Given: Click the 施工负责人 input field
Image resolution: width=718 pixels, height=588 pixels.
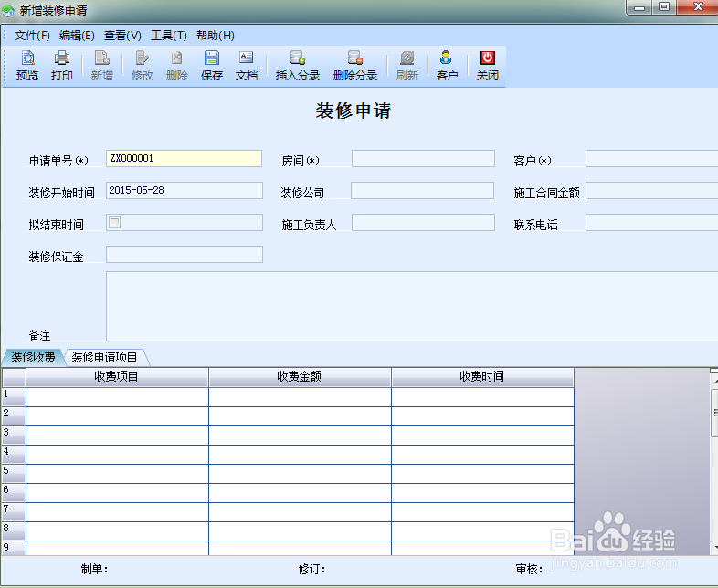Looking at the screenshot, I should pos(423,223).
